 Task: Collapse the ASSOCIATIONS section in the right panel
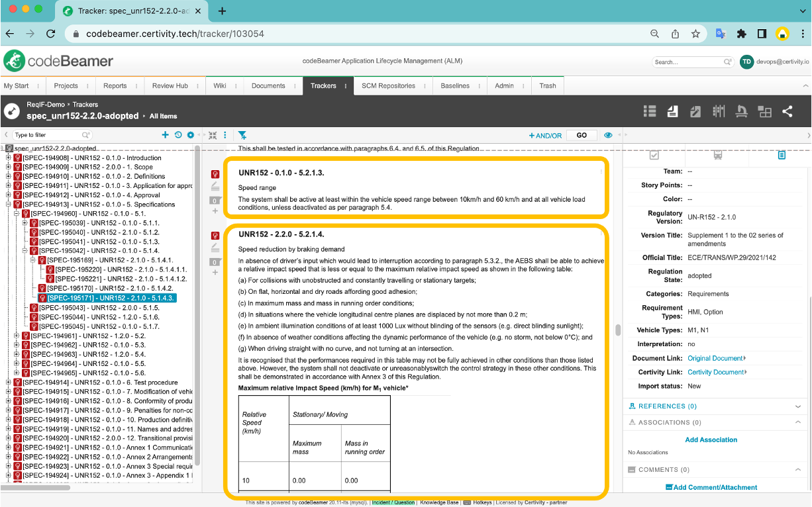click(798, 422)
